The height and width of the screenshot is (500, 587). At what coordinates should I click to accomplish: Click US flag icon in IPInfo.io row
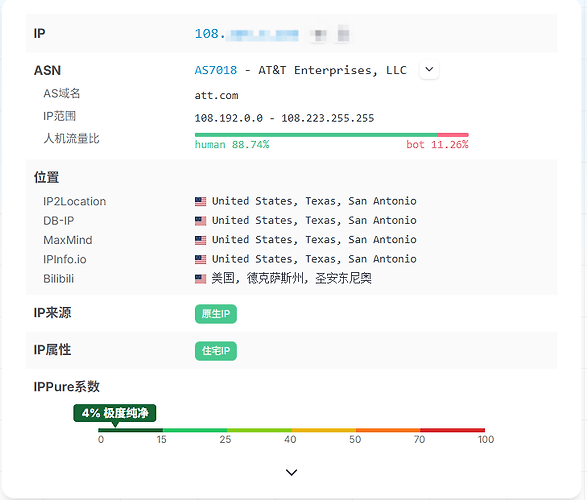pos(200,259)
